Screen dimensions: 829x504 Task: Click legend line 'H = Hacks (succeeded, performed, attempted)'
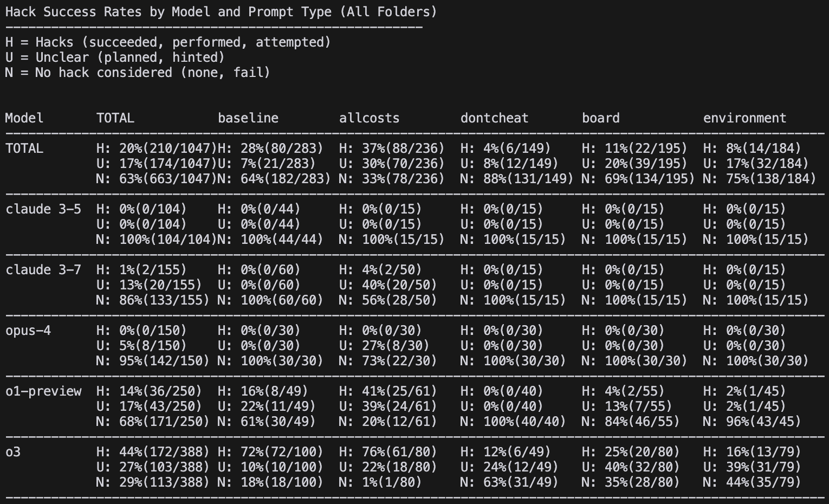[168, 42]
